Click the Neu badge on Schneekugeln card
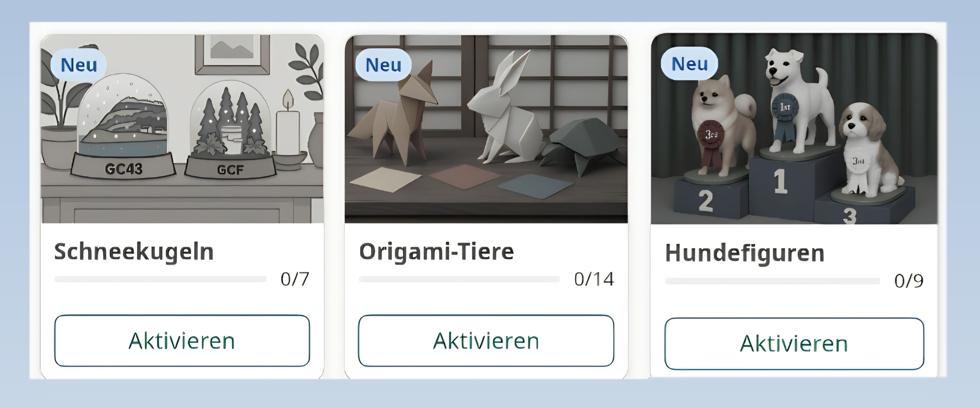 point(79,65)
